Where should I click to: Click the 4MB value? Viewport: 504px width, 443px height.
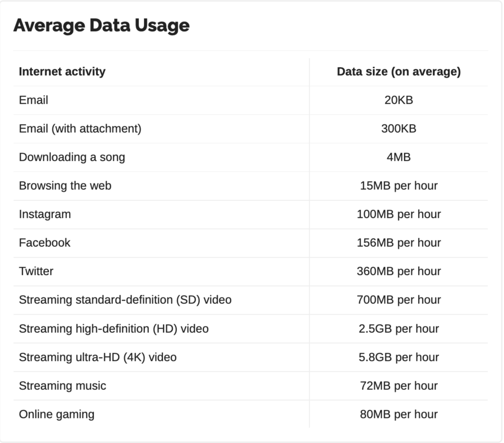(399, 157)
